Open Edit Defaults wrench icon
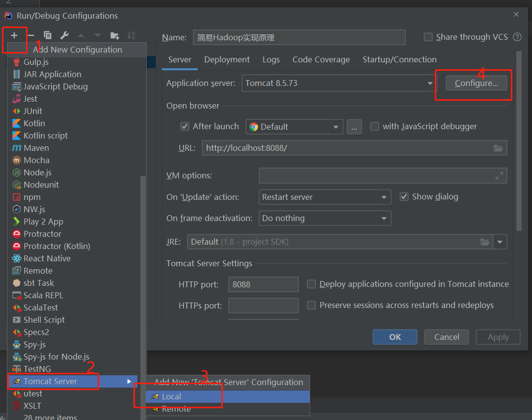 point(64,35)
